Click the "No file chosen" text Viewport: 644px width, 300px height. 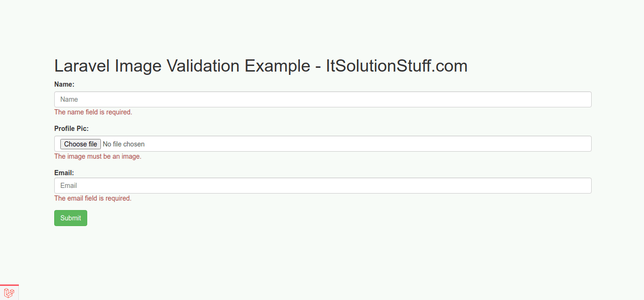click(124, 144)
